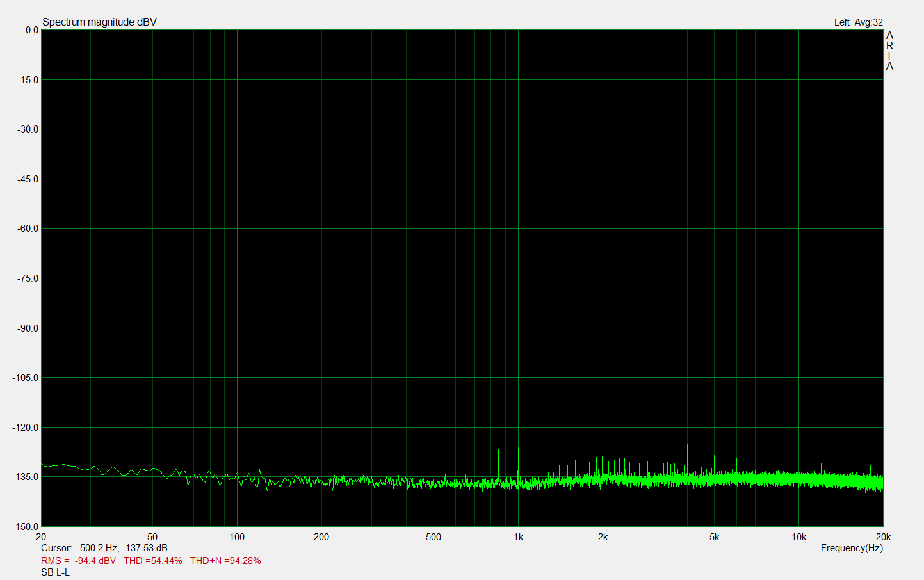
Task: Click the "1k" frequency axis label
Action: coord(518,537)
